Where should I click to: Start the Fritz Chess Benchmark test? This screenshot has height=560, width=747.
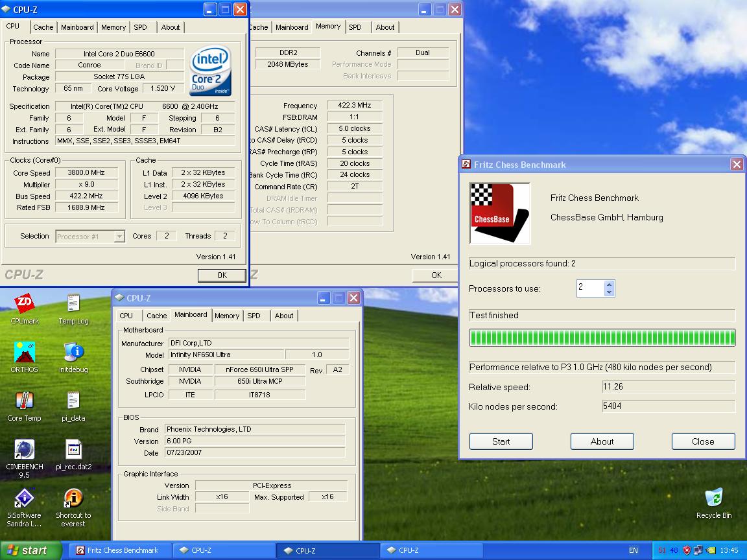point(501,441)
